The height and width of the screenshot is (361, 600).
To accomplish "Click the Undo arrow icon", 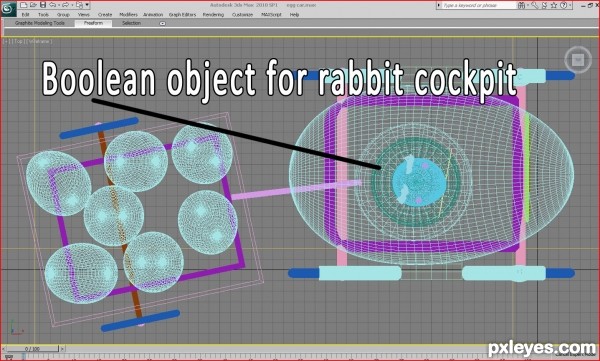I will tap(52, 5).
